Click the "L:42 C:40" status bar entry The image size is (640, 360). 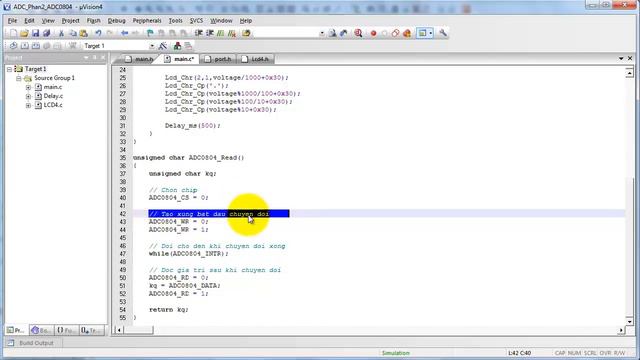[x=519, y=353]
